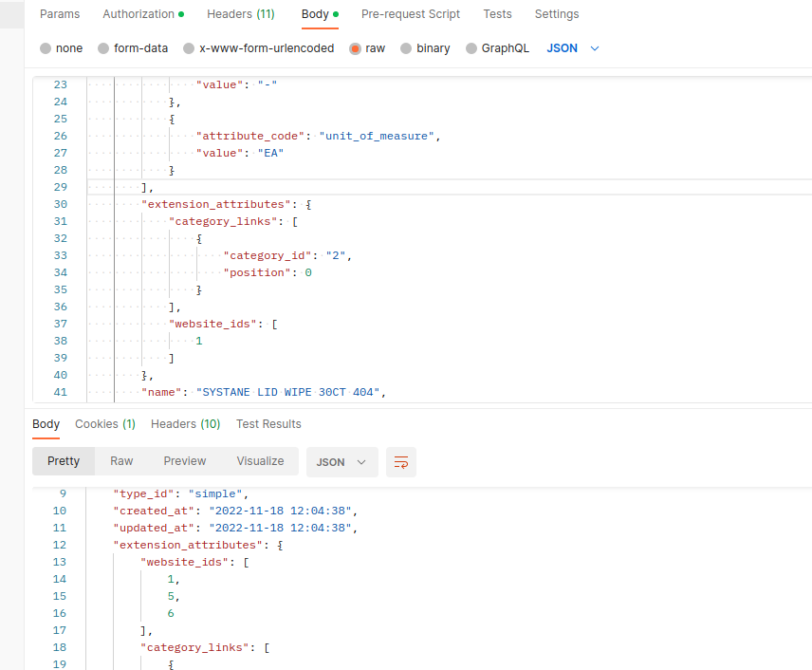Open the request Settings tab
Screen dimensions: 812x670
coord(557,14)
